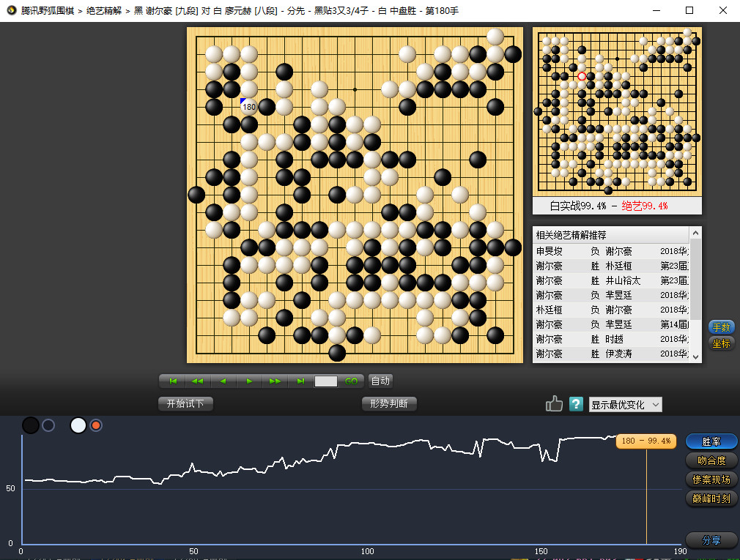This screenshot has height=560, width=740.
Task: Select the white player radio button
Action: (x=96, y=425)
